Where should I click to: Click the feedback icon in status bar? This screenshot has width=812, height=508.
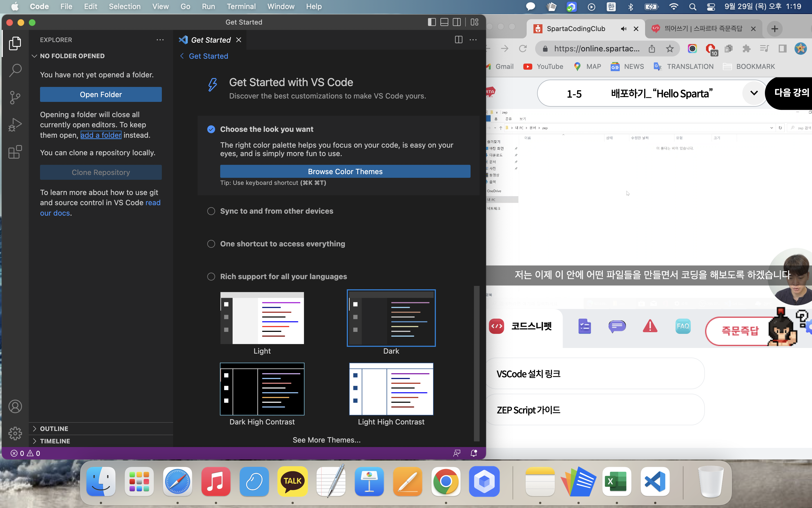pos(457,453)
